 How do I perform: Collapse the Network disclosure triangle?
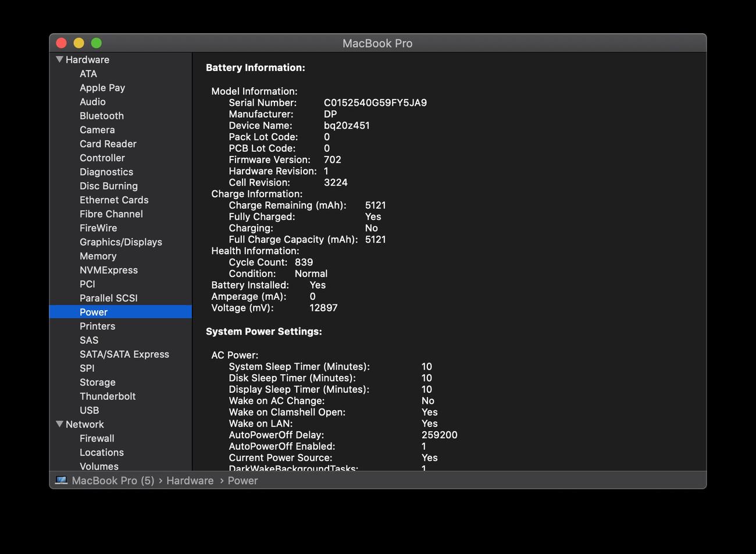59,424
